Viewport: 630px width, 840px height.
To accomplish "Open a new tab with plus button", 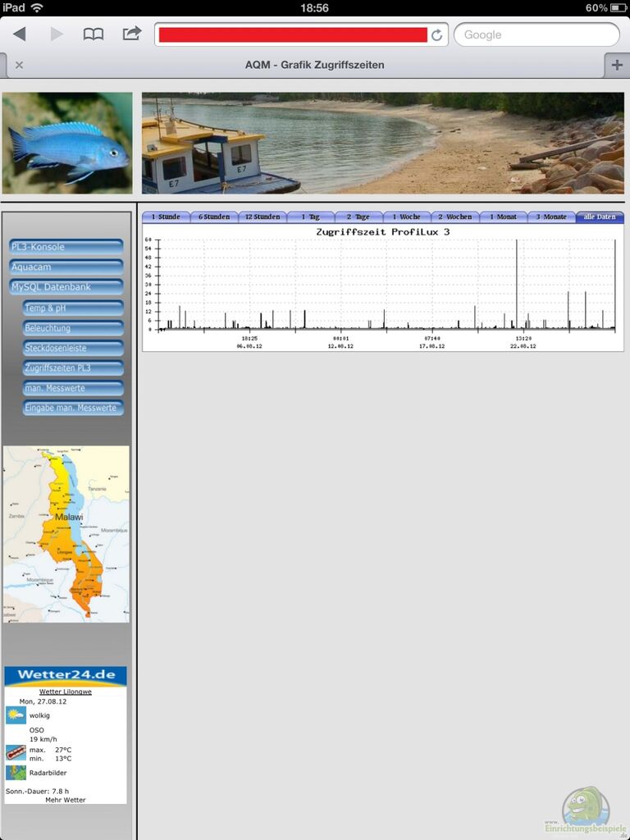I will (x=616, y=65).
